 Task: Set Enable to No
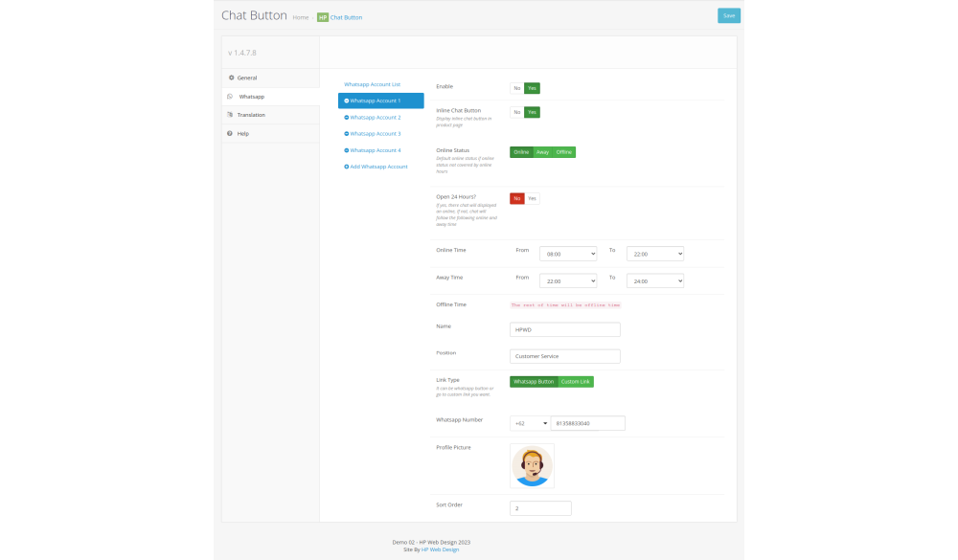[x=516, y=88]
